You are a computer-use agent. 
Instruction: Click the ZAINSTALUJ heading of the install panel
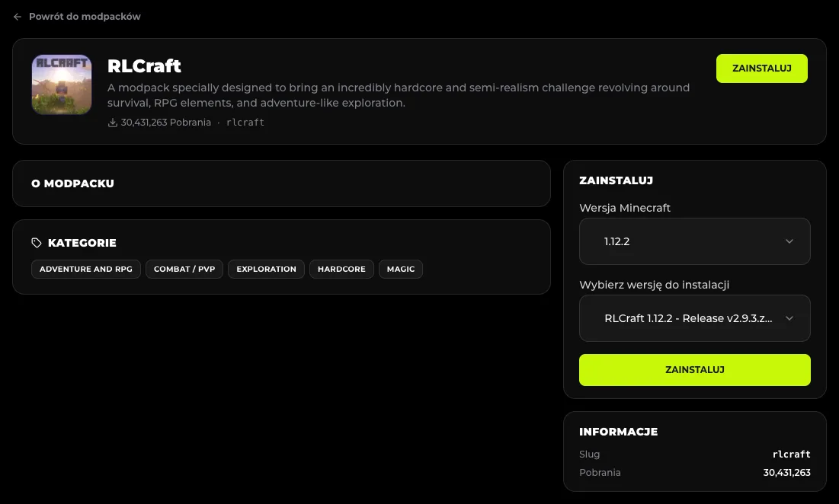pyautogui.click(x=616, y=180)
